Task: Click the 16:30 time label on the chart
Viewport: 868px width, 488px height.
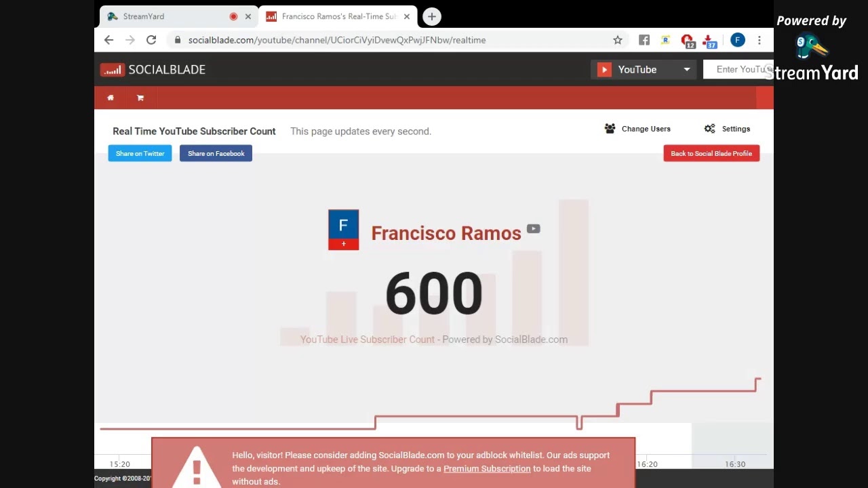Action: [x=735, y=464]
